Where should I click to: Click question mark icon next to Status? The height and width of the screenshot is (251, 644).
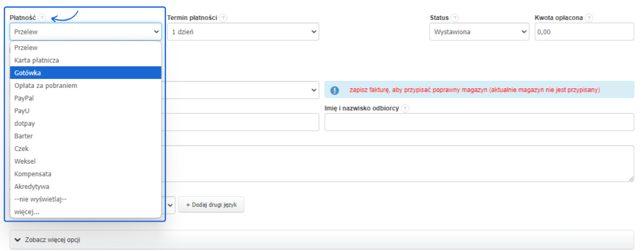pyautogui.click(x=454, y=18)
